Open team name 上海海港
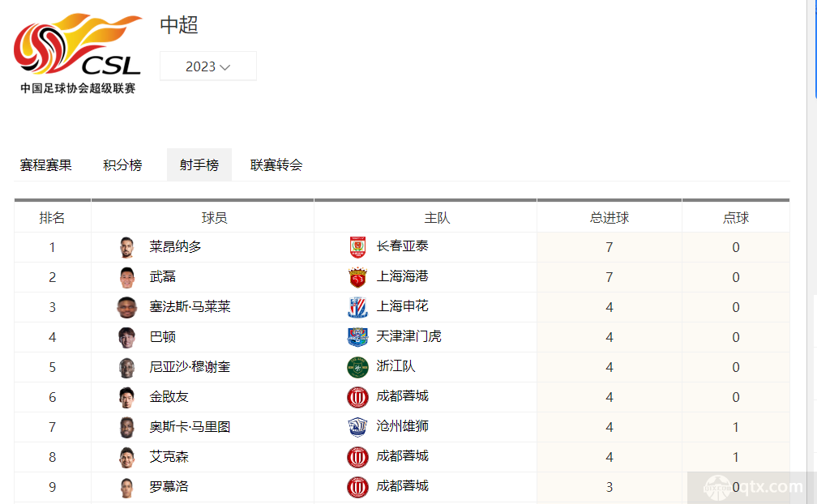Image resolution: width=817 pixels, height=504 pixels. pyautogui.click(x=402, y=276)
